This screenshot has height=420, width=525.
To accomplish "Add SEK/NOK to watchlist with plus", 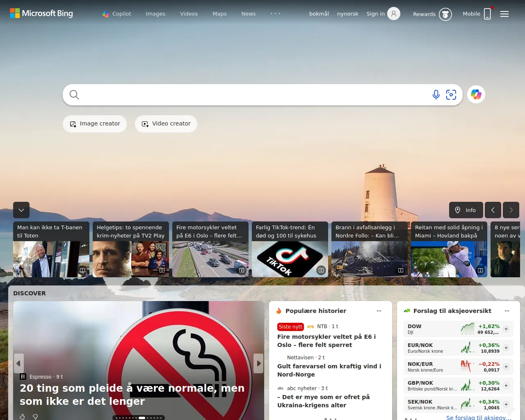I will click(506, 404).
